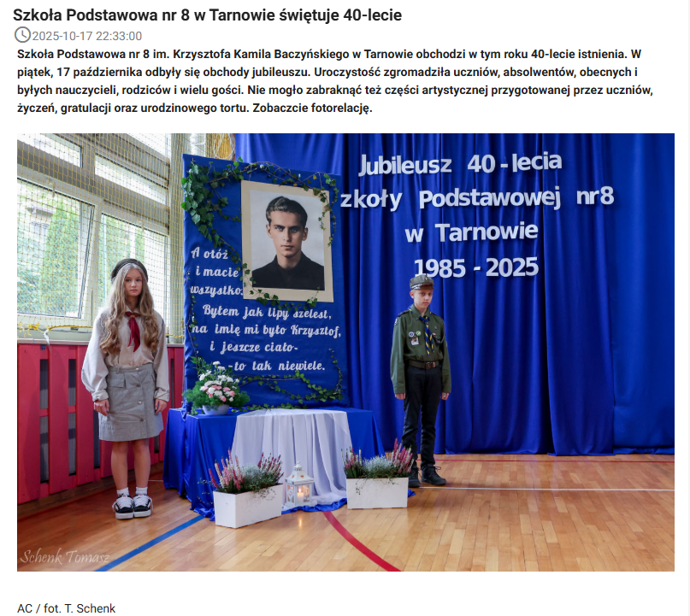Click the clock icon beside the timestamp
The image size is (690, 616).
click(x=24, y=35)
